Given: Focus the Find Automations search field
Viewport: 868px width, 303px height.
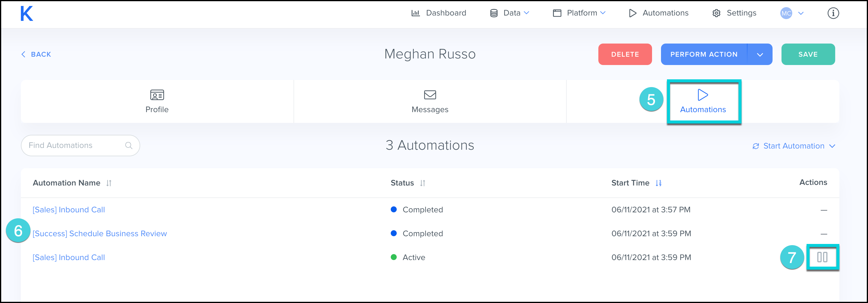Looking at the screenshot, I should [74, 146].
